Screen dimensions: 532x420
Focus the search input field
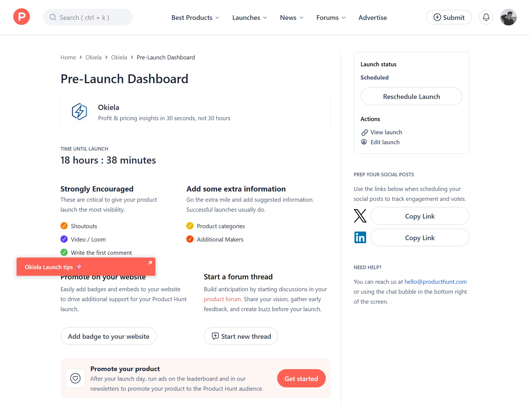(88, 18)
